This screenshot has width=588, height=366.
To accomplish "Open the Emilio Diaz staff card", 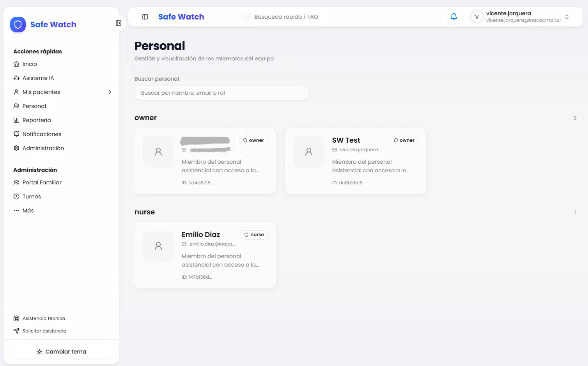I will 205,255.
